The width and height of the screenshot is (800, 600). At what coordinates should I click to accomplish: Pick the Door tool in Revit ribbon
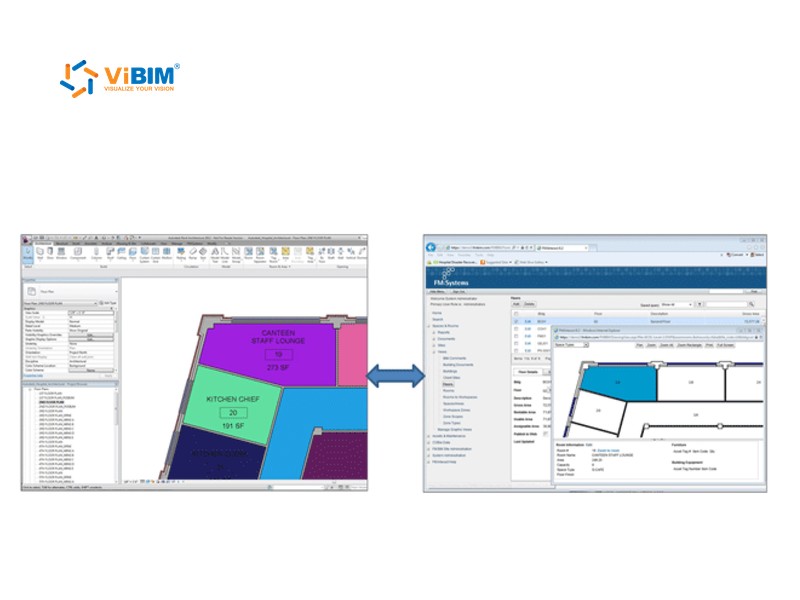point(50,254)
